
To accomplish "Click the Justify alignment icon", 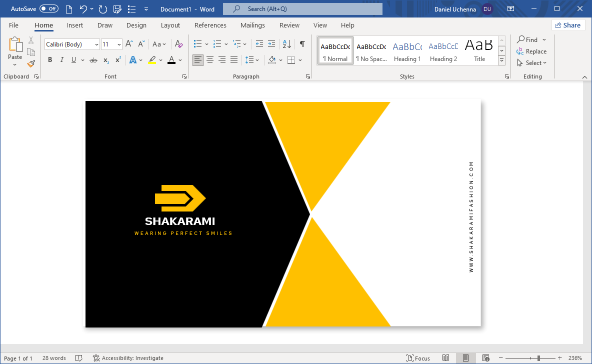I will pos(234,60).
